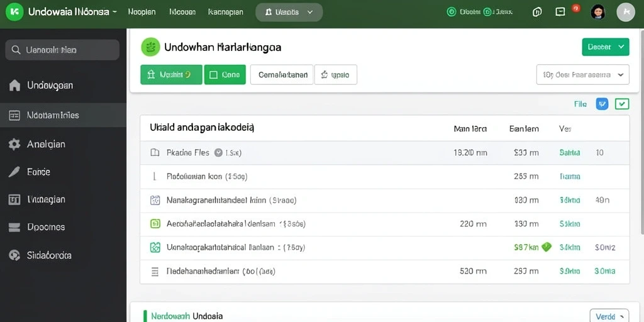The image size is (644, 322).
Task: Click the green K logo in header
Action: [x=15, y=12]
